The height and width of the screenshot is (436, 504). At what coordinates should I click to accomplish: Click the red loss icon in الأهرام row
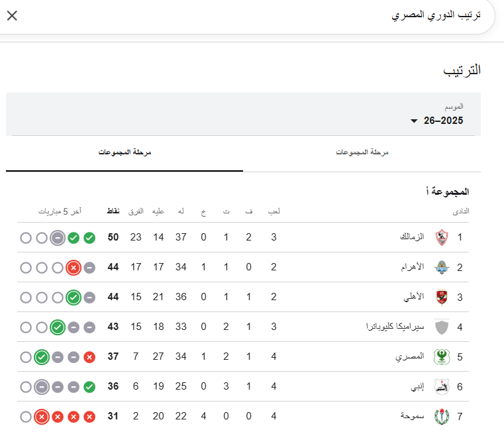pos(74,268)
